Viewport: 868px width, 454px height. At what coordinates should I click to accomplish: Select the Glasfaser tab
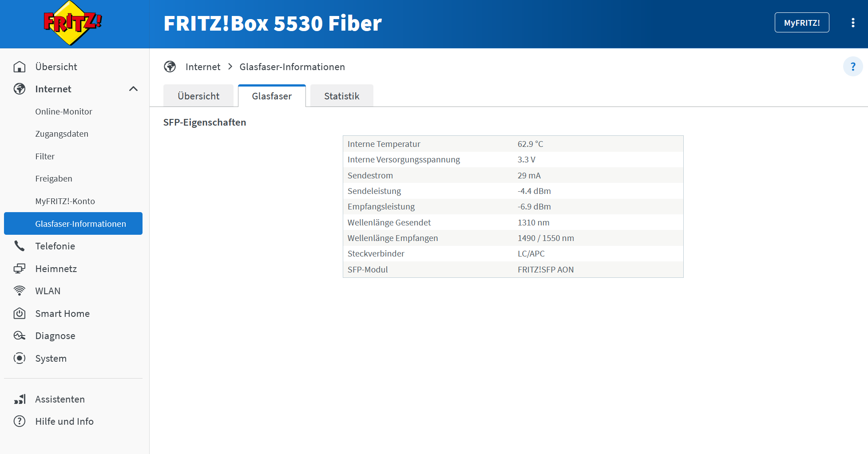272,96
